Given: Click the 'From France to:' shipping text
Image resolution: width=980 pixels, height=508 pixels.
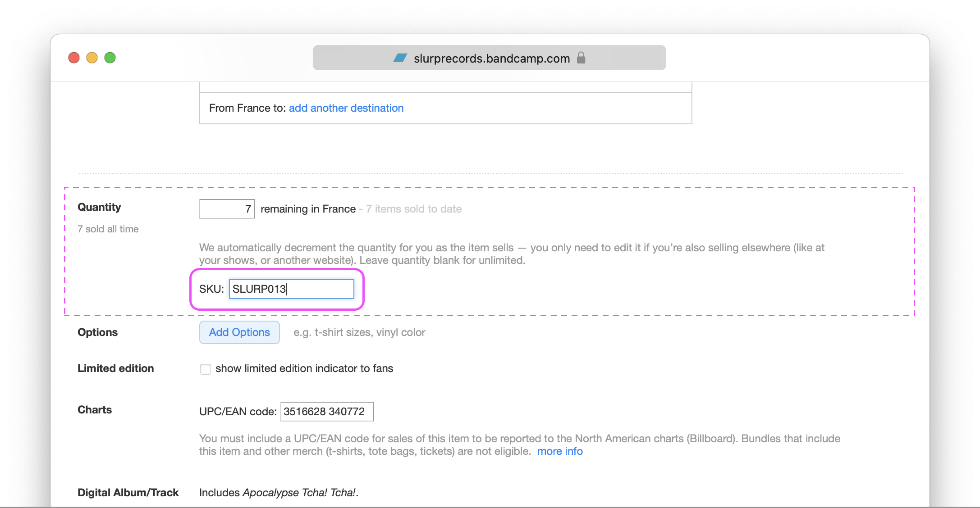Looking at the screenshot, I should click(247, 108).
